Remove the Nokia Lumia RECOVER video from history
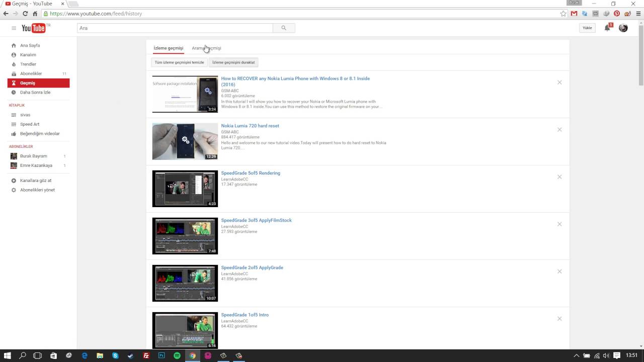 pos(559,82)
